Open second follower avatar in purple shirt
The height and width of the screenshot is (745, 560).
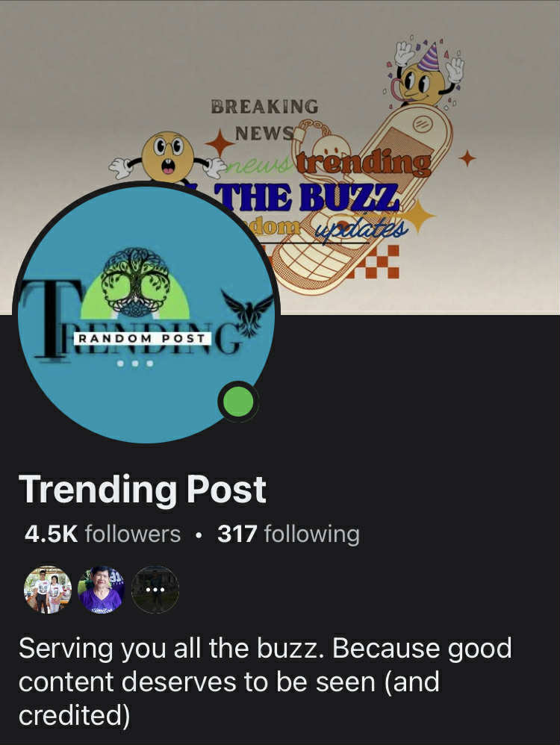click(x=102, y=589)
